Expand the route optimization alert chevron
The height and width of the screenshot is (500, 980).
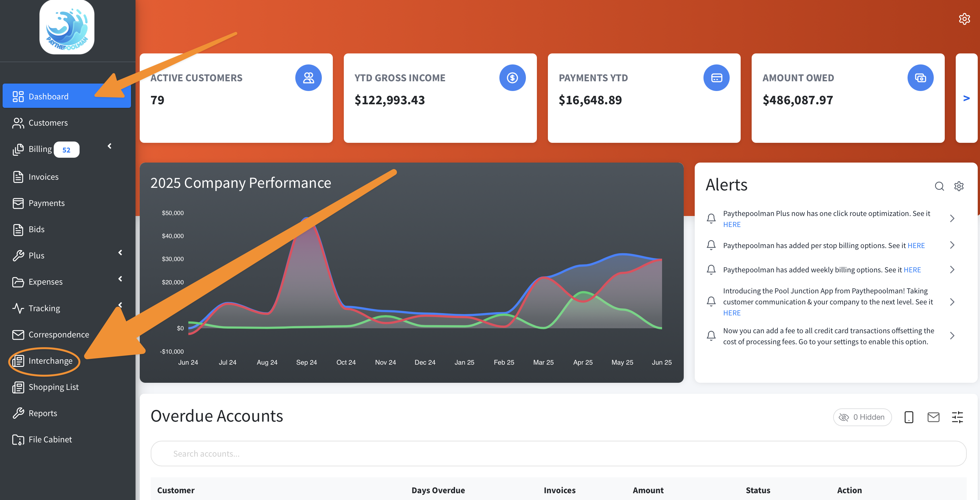click(x=952, y=219)
